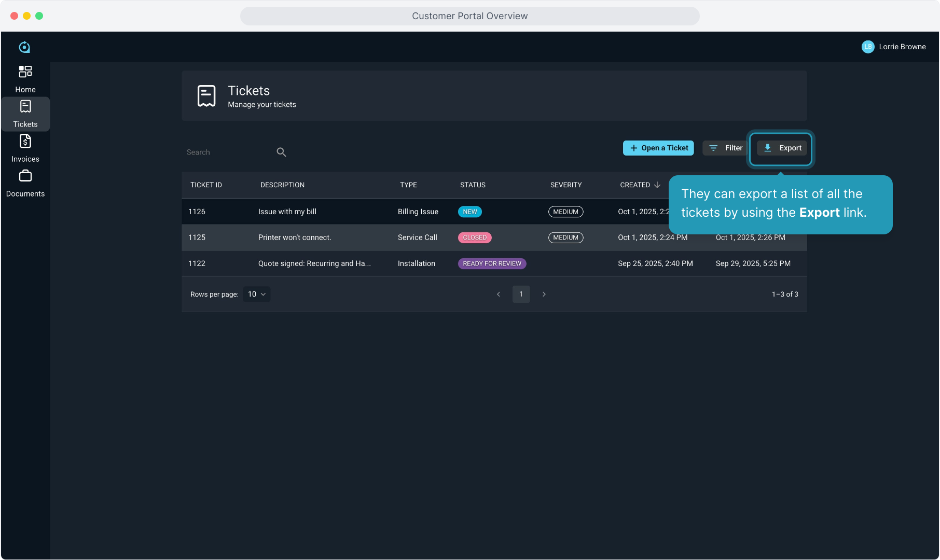Viewport: 940px width, 560px height.
Task: Click the search magnifier icon
Action: pyautogui.click(x=281, y=152)
